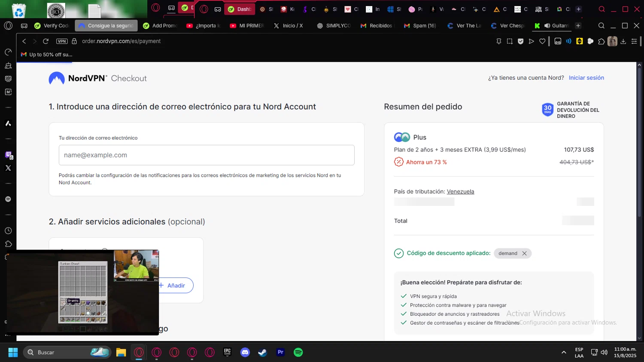The height and width of the screenshot is (362, 644).
Task: Switch to the Spam (16) tab
Action: click(420, 26)
